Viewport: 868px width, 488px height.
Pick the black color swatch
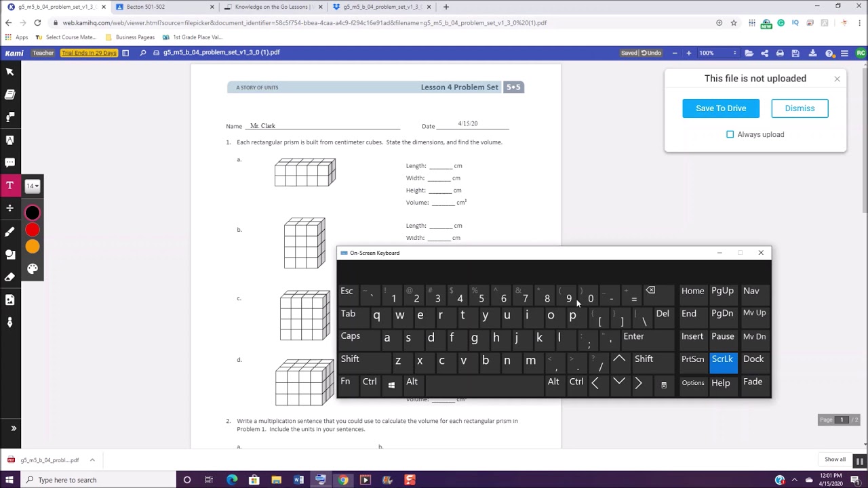coord(33,213)
